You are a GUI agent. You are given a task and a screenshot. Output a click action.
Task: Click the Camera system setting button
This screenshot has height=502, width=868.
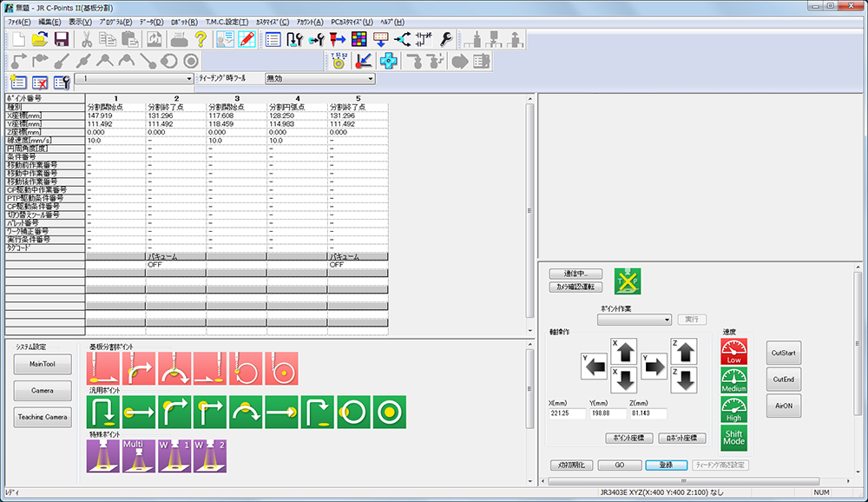(x=43, y=391)
